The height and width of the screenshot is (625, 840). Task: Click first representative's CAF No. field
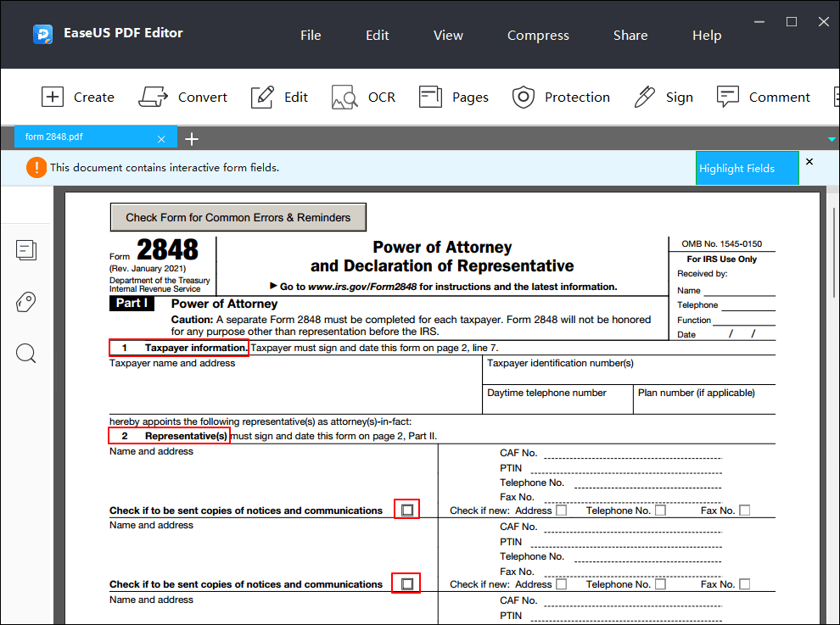click(x=633, y=453)
